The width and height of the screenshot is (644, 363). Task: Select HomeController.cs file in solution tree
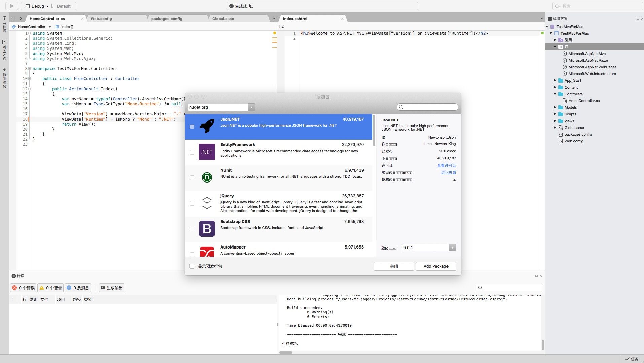coord(584,101)
